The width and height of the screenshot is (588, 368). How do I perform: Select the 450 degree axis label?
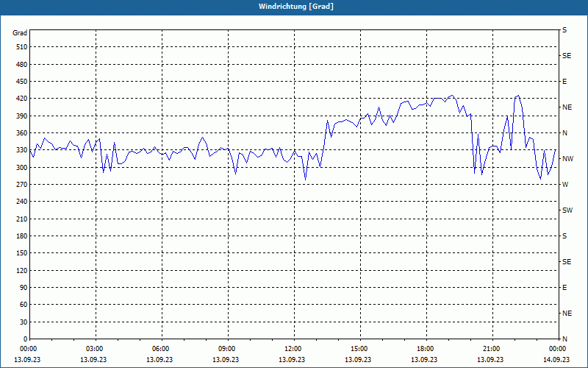(22, 82)
